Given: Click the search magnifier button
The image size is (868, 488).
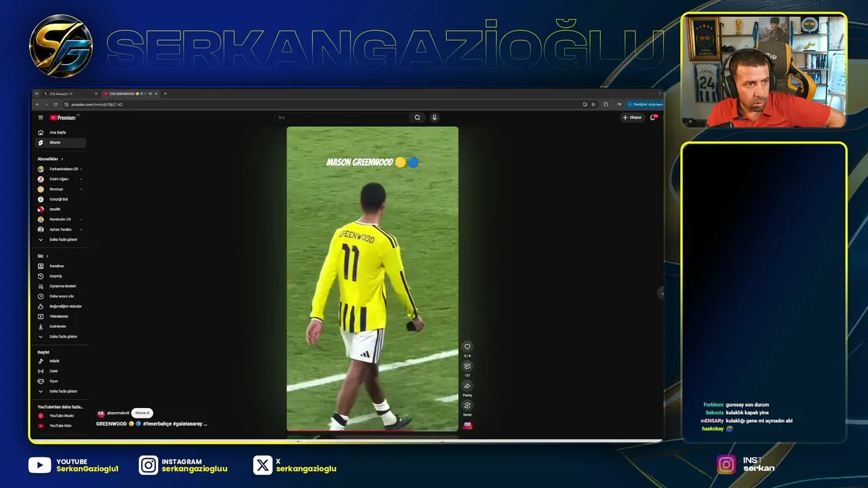Looking at the screenshot, I should click(x=417, y=117).
